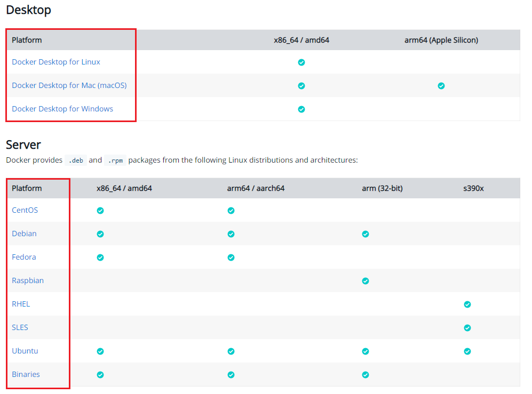Click the .rpm inline code text

pos(115,160)
